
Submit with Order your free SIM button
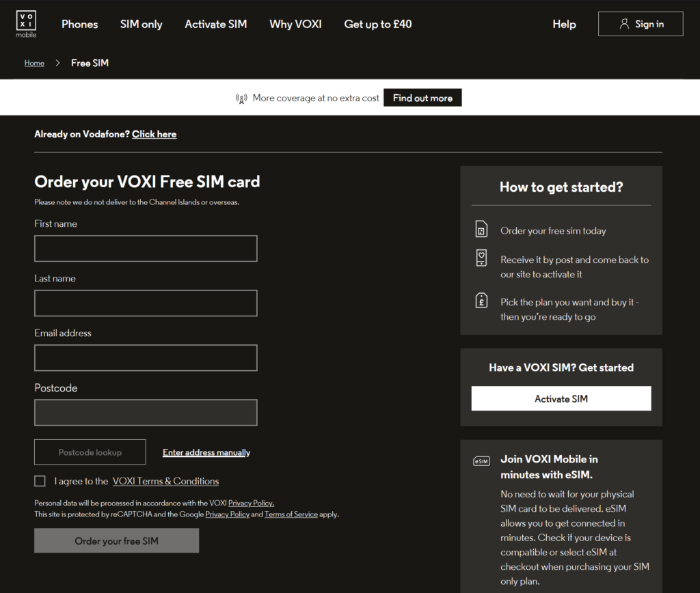click(x=116, y=541)
